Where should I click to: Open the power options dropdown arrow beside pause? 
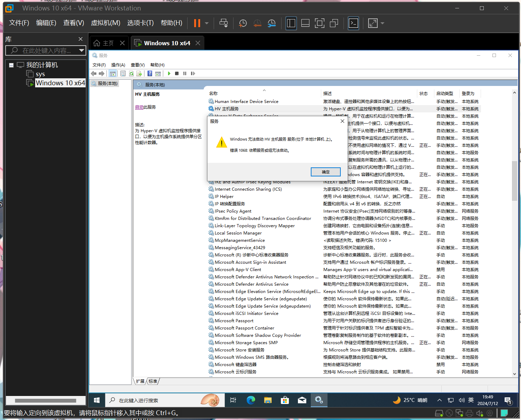click(x=207, y=23)
